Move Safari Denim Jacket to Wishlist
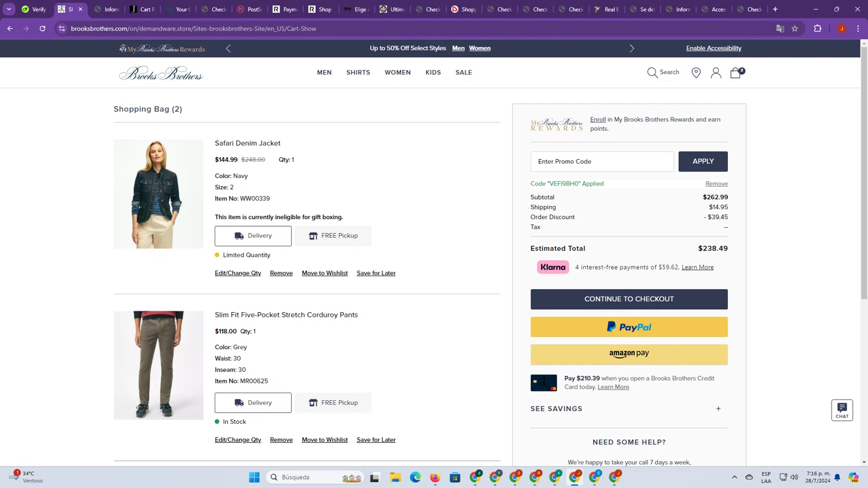This screenshot has height=488, width=868. click(x=325, y=273)
